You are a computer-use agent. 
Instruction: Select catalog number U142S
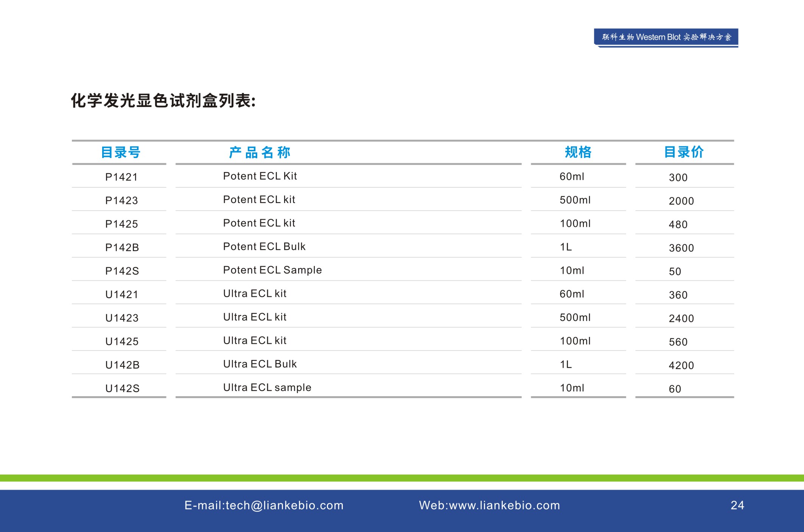(123, 388)
